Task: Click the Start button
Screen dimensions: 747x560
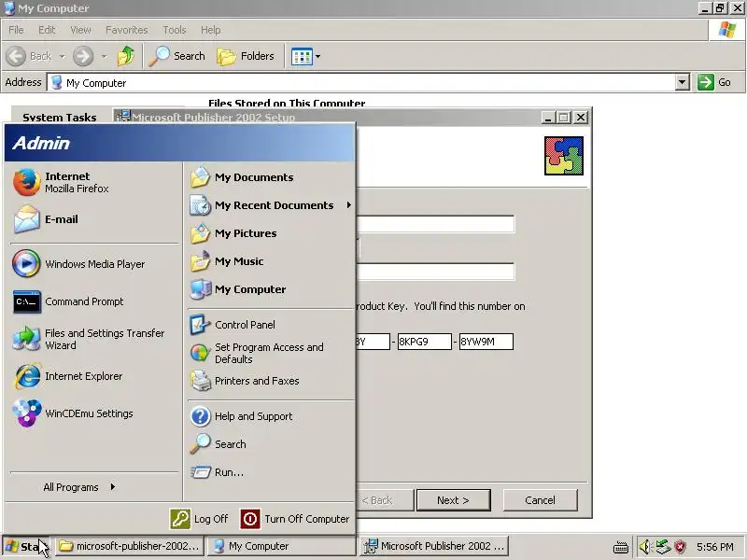Action: point(27,546)
